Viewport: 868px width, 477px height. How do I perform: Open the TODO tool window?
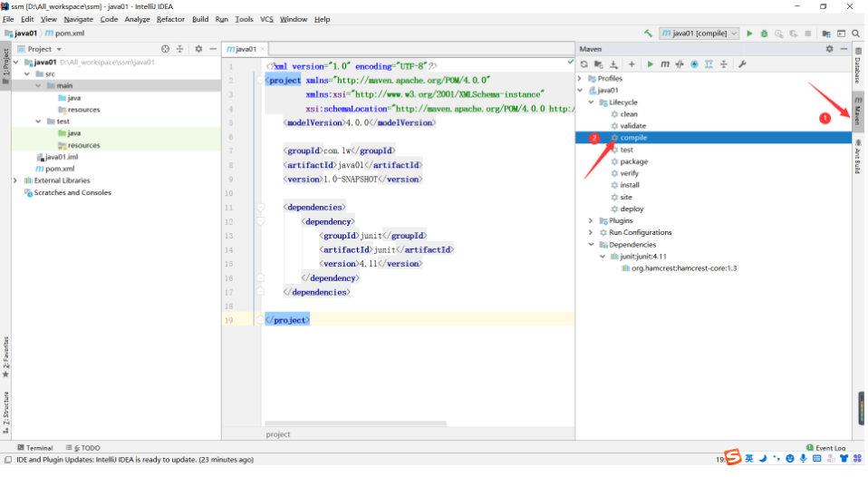pos(83,448)
